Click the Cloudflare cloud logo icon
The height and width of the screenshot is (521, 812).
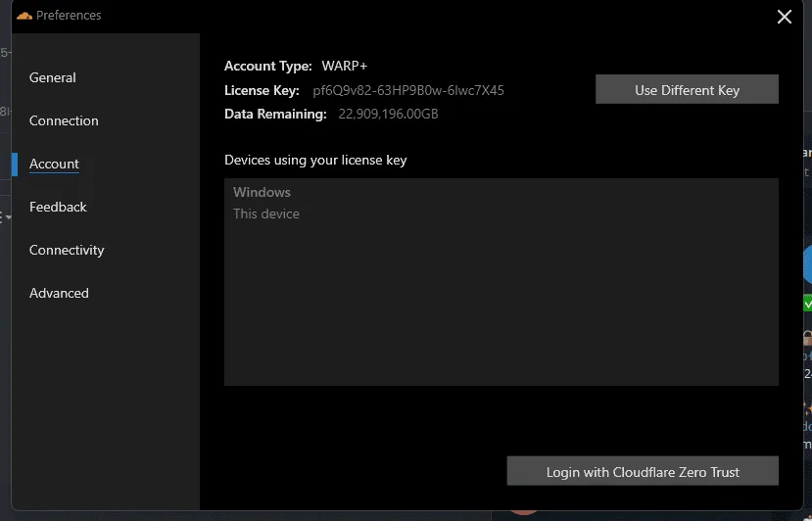pos(24,16)
